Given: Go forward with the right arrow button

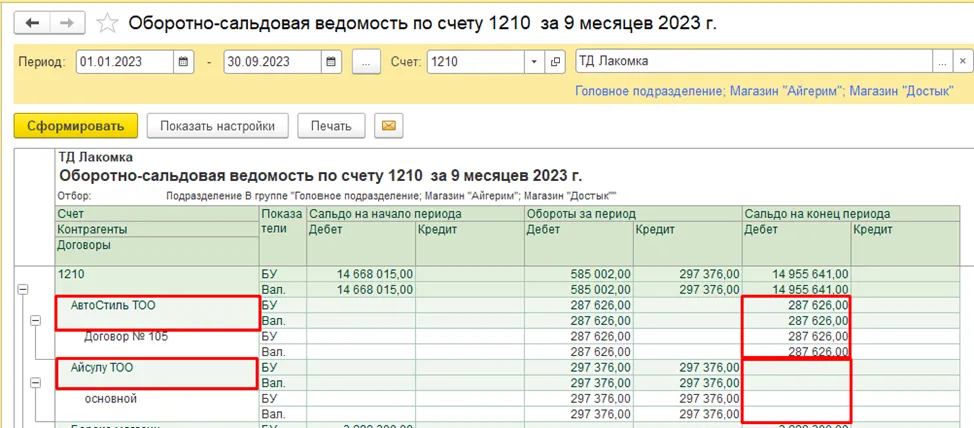Looking at the screenshot, I should click(68, 23).
